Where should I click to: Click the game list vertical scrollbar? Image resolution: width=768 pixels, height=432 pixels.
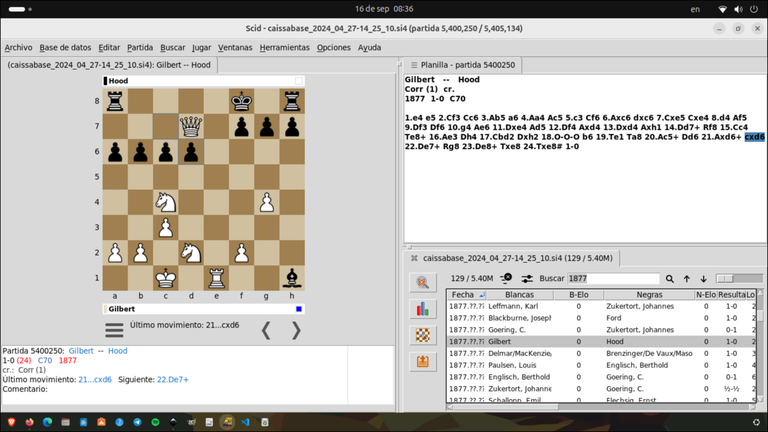point(760,346)
